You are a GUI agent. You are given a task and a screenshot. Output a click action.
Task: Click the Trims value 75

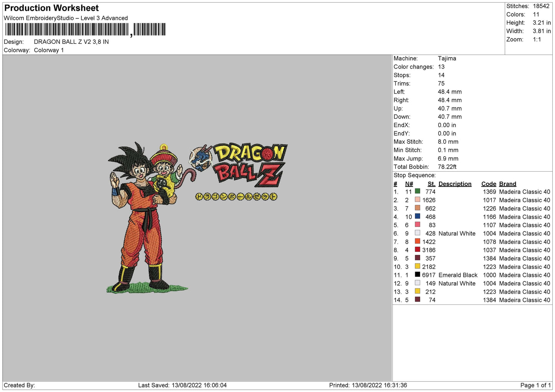tap(441, 83)
